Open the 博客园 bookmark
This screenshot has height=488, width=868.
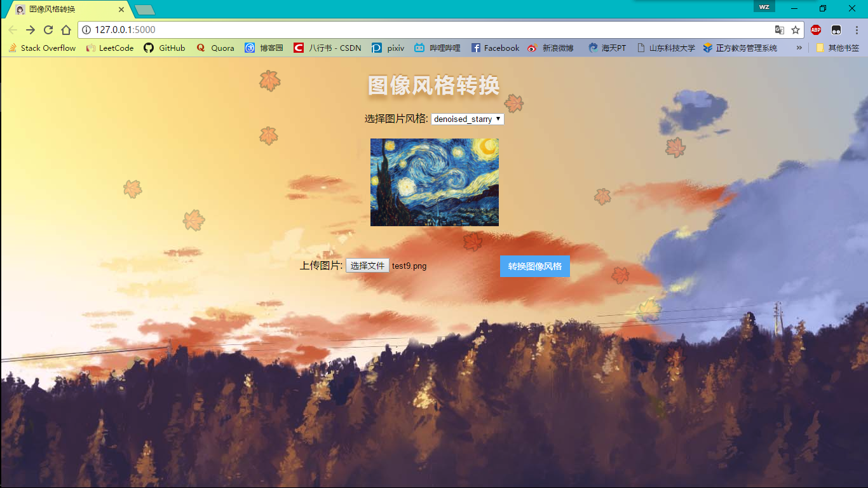coord(264,48)
